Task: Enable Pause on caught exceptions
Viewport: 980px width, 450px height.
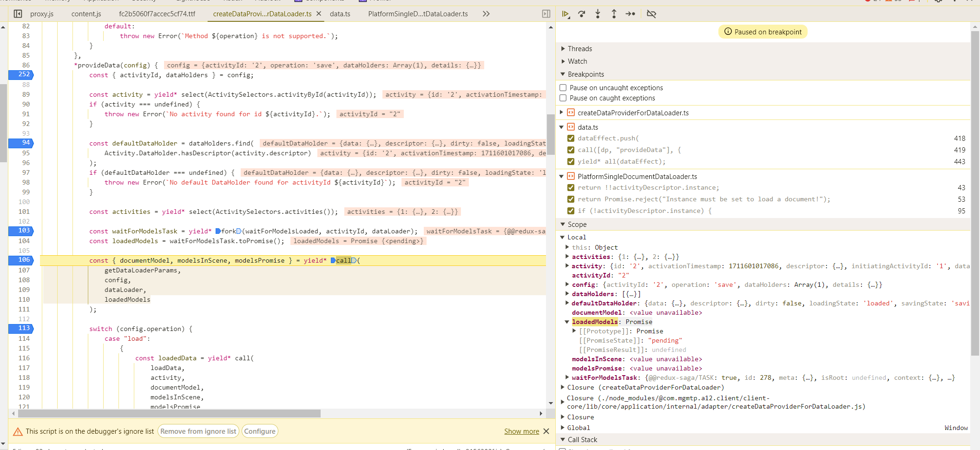Action: click(563, 98)
